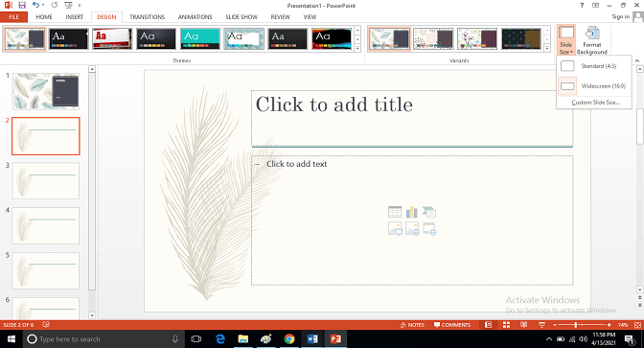This screenshot has width=644, height=348.
Task: Insert SmartArt Graphic icon in placeholder
Action: click(429, 213)
